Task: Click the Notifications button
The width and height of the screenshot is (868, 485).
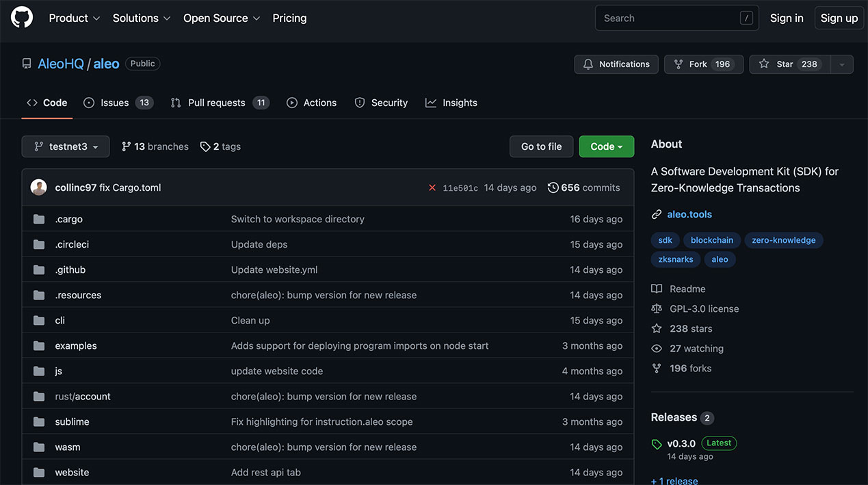Action: (616, 64)
